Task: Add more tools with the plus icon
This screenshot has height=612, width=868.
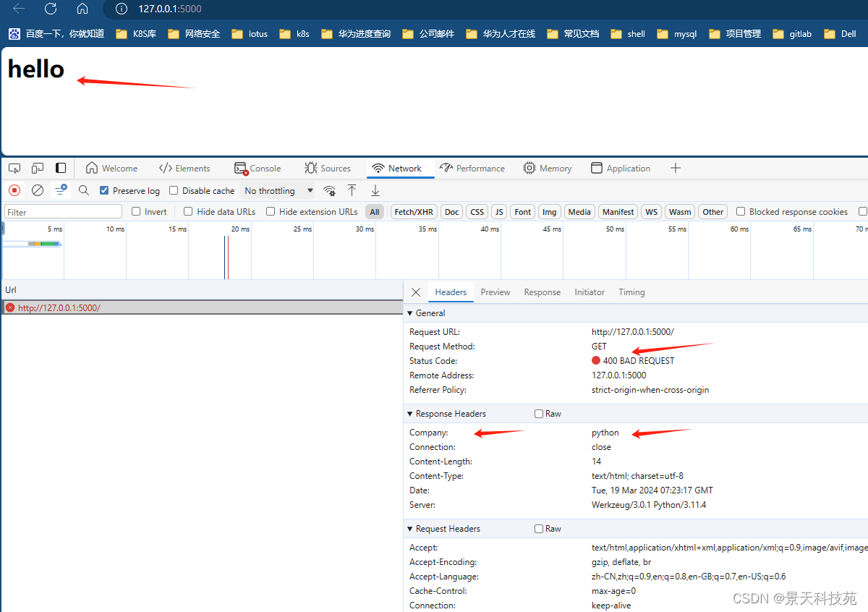Action: [676, 168]
